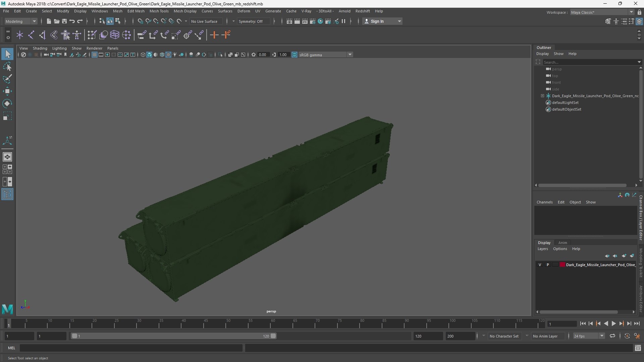Toggle wireframe shading in viewport
This screenshot has width=644, height=362.
tap(143, 55)
